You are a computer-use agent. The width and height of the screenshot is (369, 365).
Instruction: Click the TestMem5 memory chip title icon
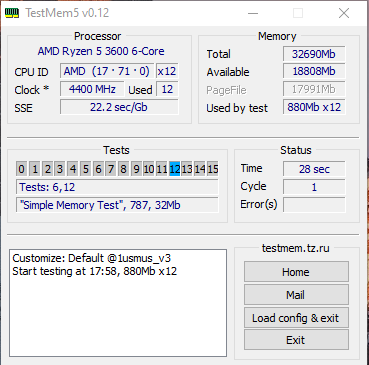point(12,13)
